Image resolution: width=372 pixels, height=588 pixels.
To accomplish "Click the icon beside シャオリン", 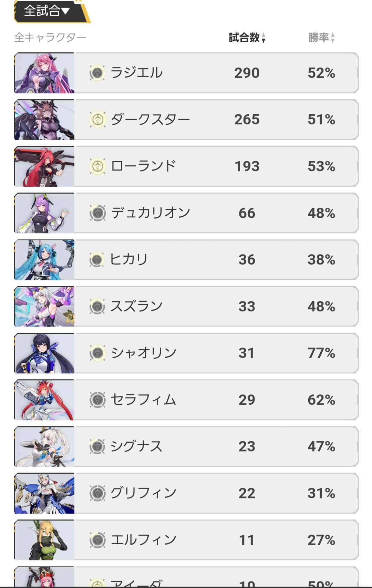I will 97,353.
